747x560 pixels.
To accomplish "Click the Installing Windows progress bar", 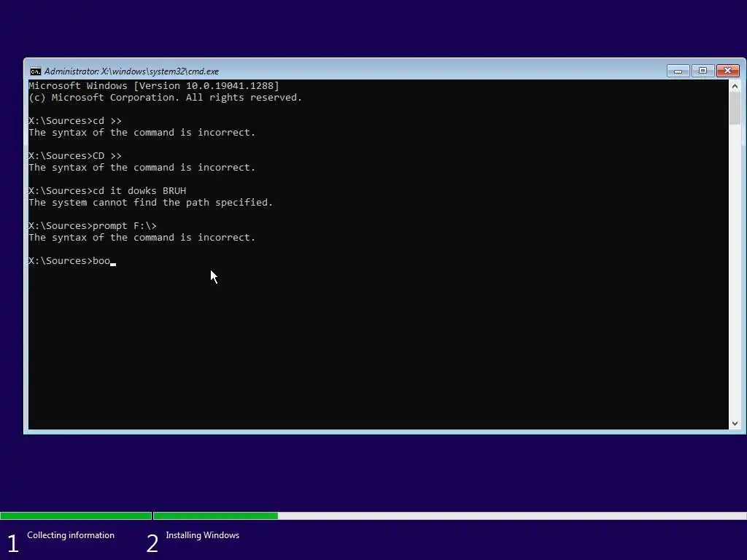I will (449, 516).
